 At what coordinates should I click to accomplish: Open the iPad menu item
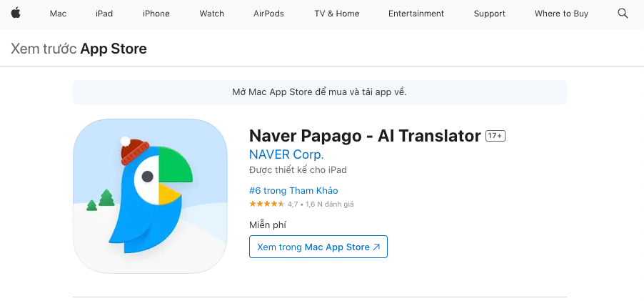[104, 14]
